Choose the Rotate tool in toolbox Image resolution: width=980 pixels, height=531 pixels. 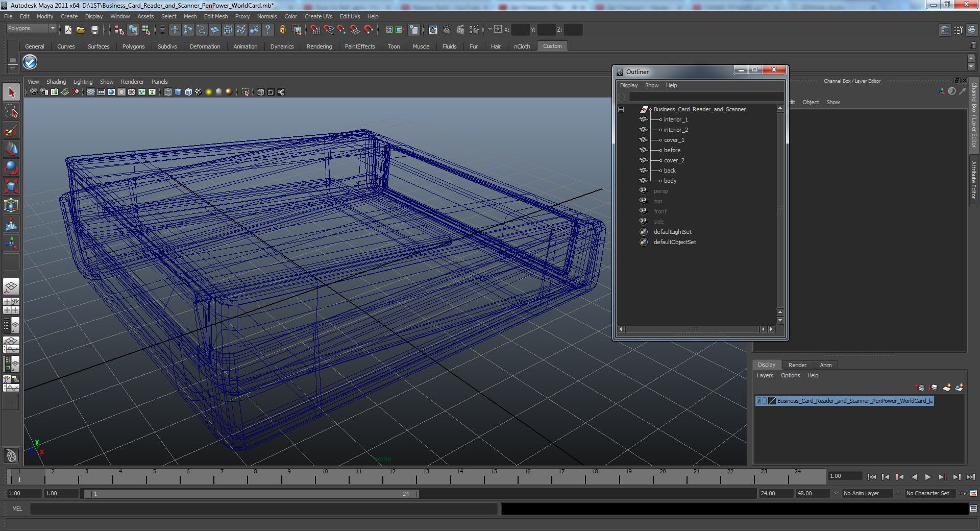click(11, 167)
